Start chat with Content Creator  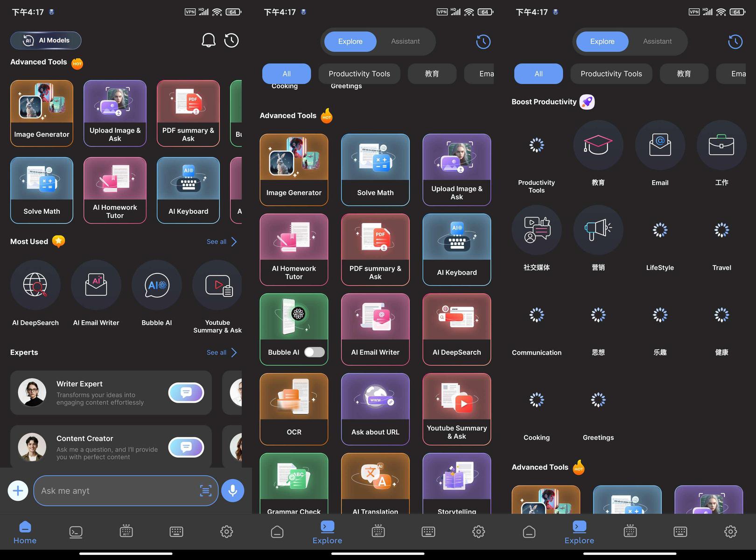click(186, 447)
